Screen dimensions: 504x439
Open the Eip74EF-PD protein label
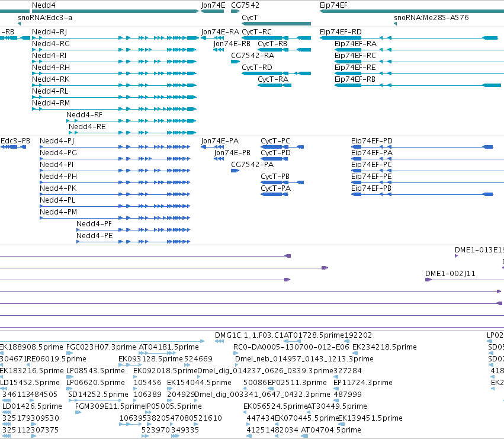372,141
